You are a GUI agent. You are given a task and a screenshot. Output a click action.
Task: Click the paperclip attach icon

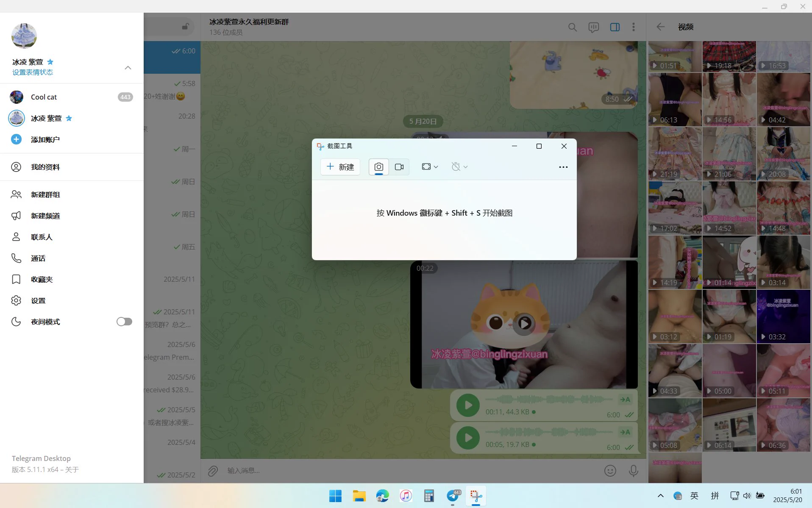[x=213, y=471]
